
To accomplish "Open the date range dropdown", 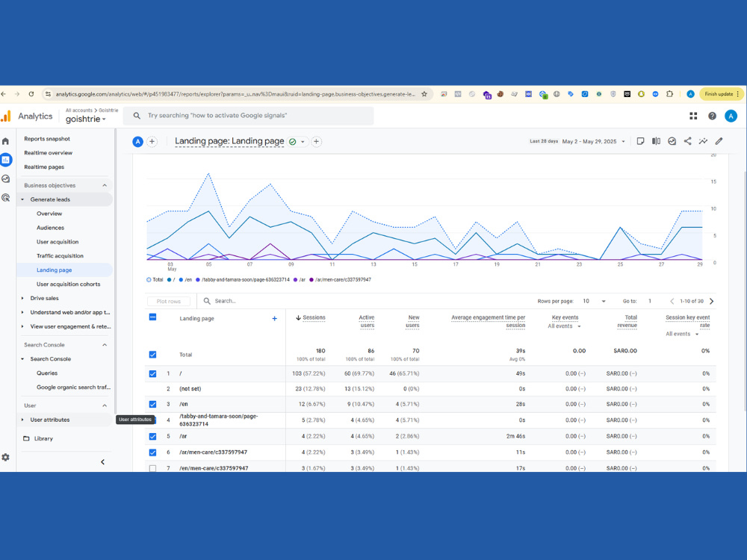I will (x=594, y=141).
